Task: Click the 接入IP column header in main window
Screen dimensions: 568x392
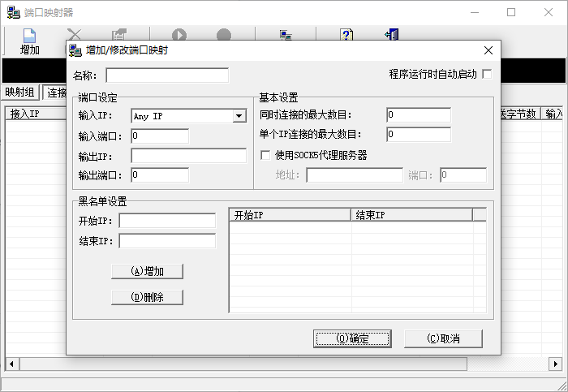Action: click(x=36, y=114)
